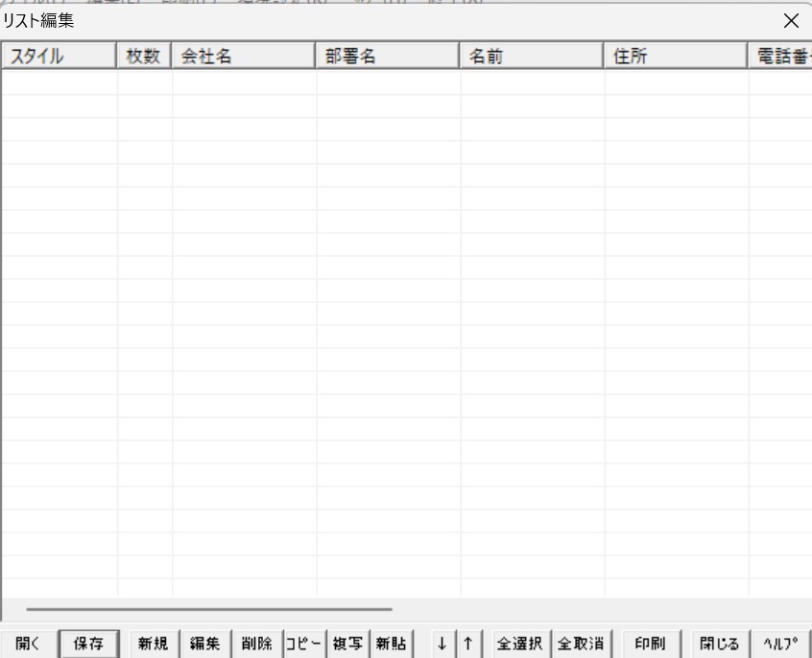Screen dimensions: 812x658
Task: Click the 名前 column header
Action: (531, 58)
